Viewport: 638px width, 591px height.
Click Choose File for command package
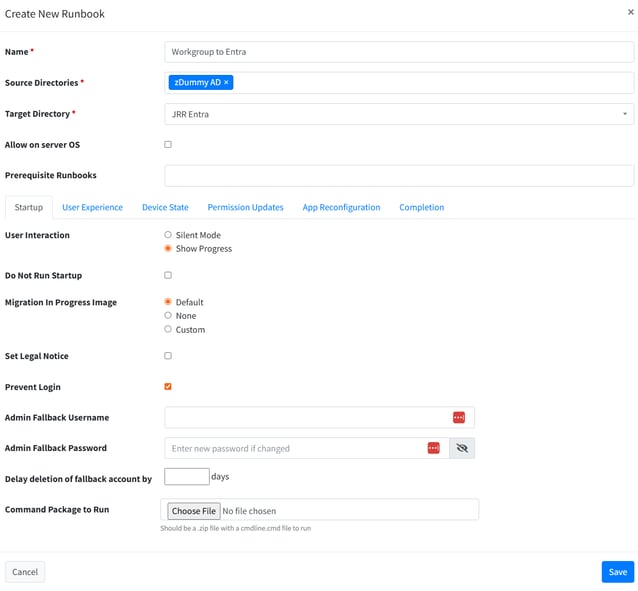194,511
